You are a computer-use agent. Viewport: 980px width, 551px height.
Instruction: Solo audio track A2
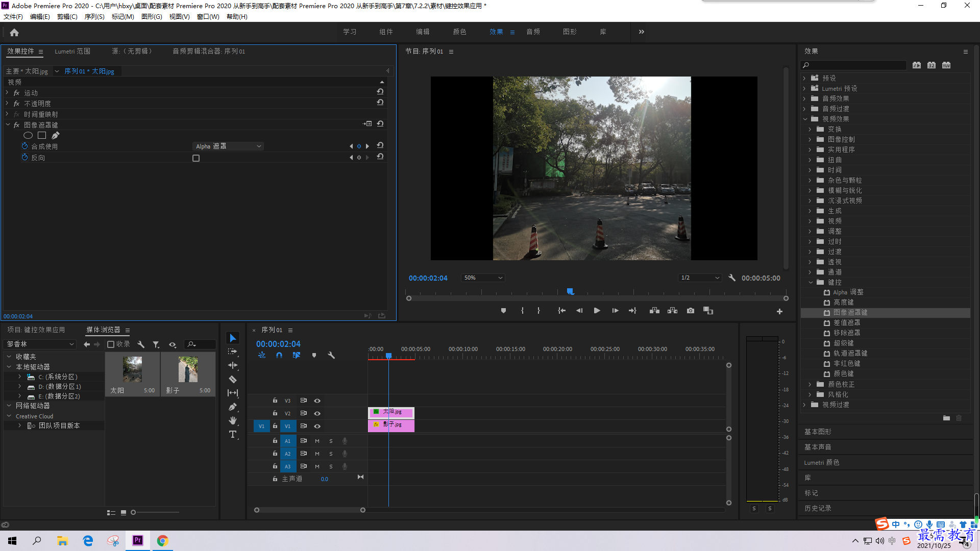(331, 454)
